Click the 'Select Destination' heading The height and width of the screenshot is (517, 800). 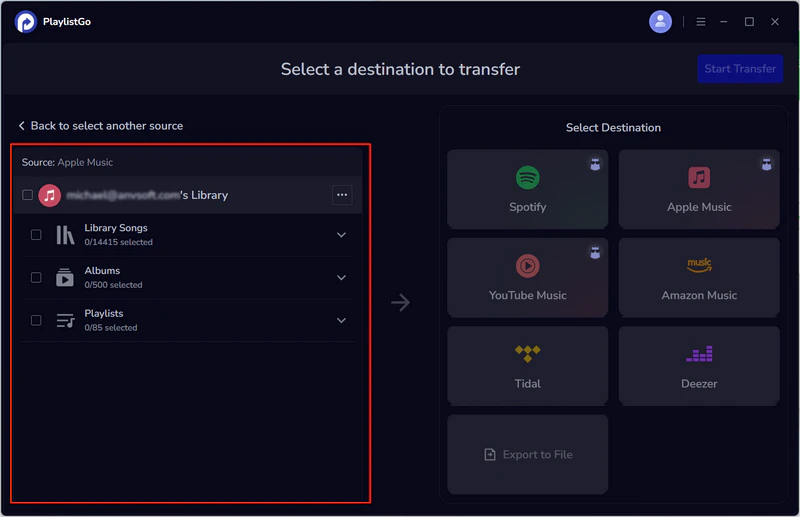point(613,128)
